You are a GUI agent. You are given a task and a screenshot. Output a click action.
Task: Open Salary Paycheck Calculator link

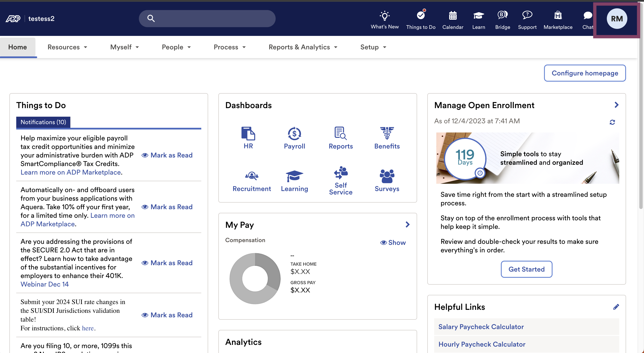(x=481, y=327)
